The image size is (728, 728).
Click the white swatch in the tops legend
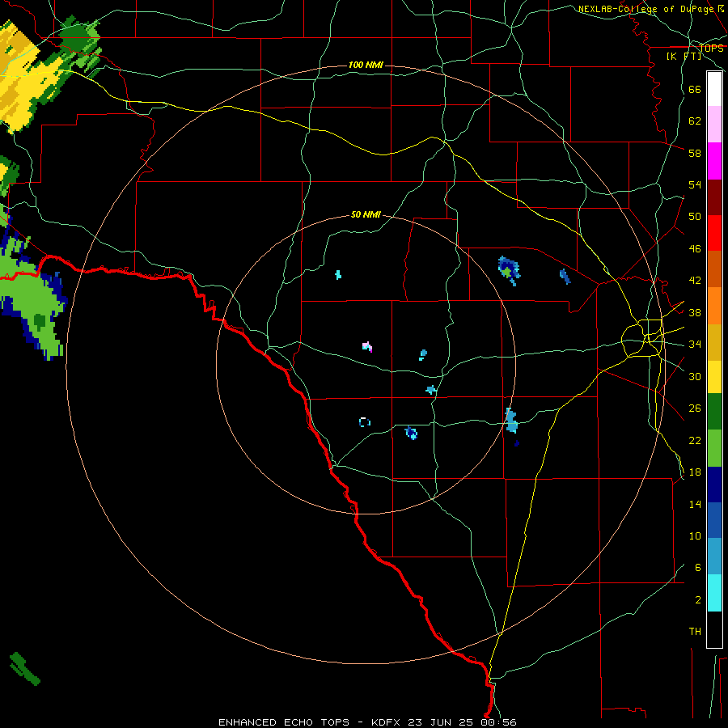(714, 89)
